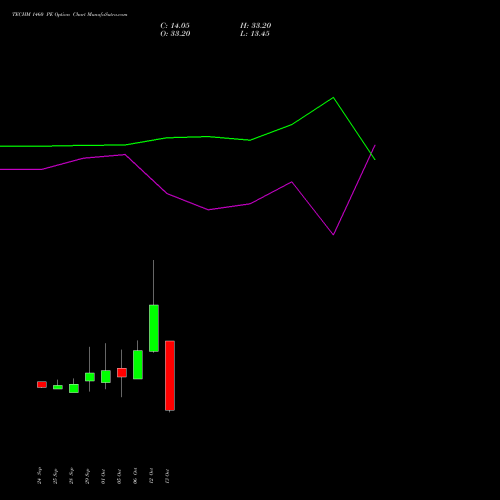Click the low value L: 13.45

tap(255, 34)
